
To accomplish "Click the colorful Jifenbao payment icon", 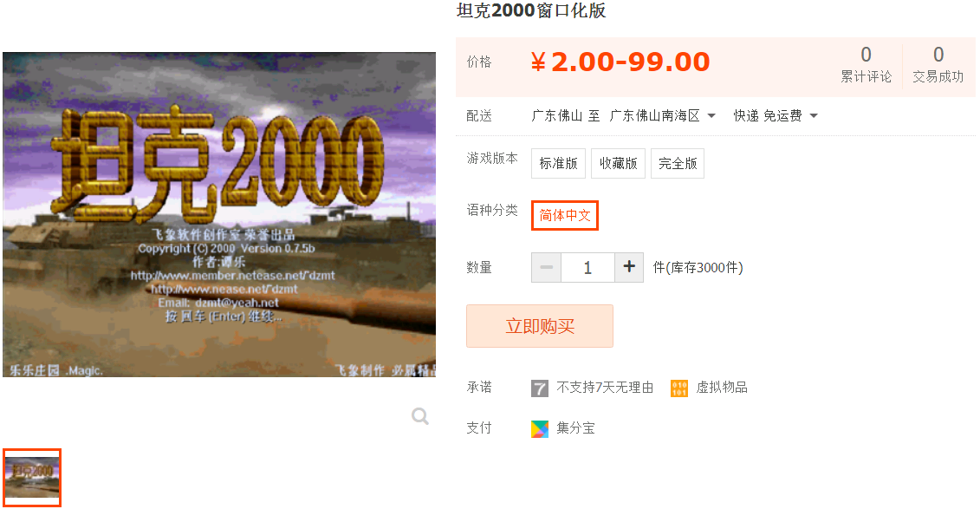I will (x=539, y=428).
